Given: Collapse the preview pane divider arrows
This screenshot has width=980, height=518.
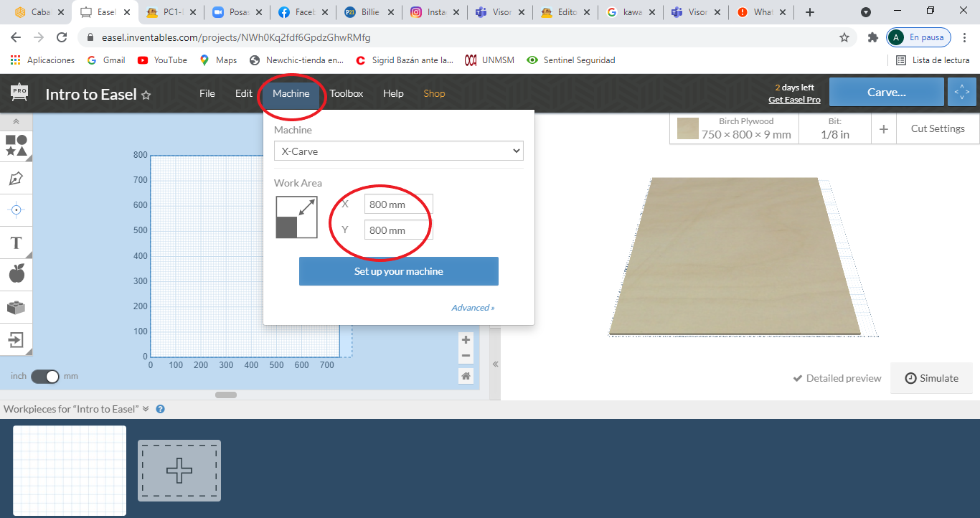Looking at the screenshot, I should click(495, 364).
